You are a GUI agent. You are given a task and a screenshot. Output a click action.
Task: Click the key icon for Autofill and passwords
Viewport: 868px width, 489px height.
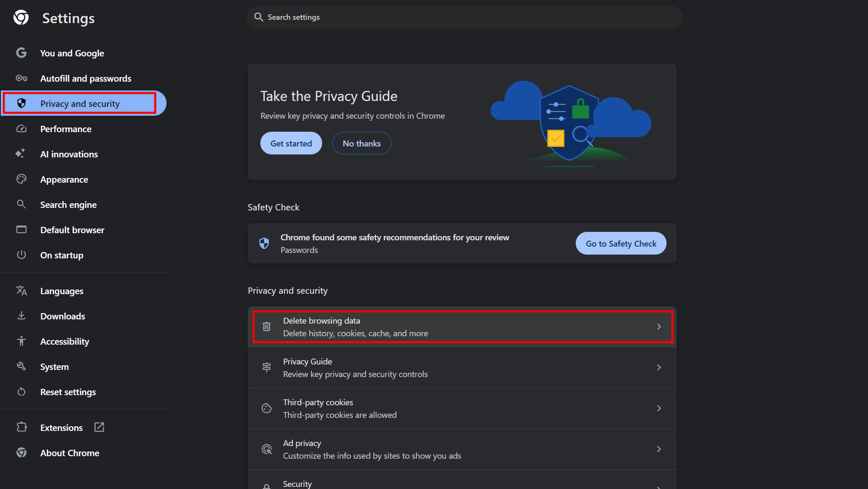click(x=21, y=78)
